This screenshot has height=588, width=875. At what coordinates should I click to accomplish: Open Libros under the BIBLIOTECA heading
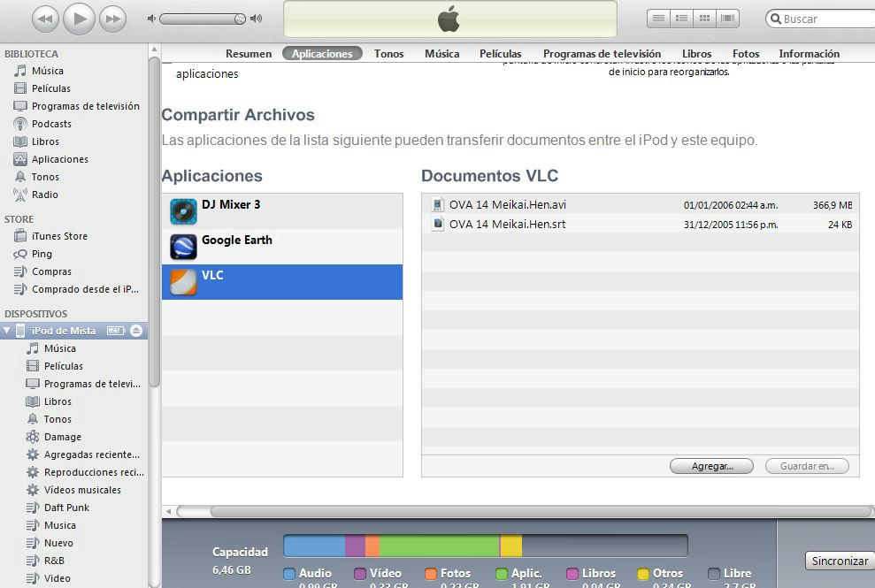tap(45, 141)
